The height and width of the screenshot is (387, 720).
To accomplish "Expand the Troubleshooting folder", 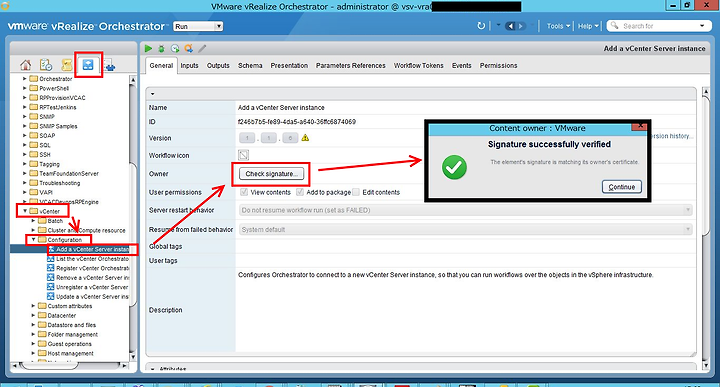I will point(25,183).
